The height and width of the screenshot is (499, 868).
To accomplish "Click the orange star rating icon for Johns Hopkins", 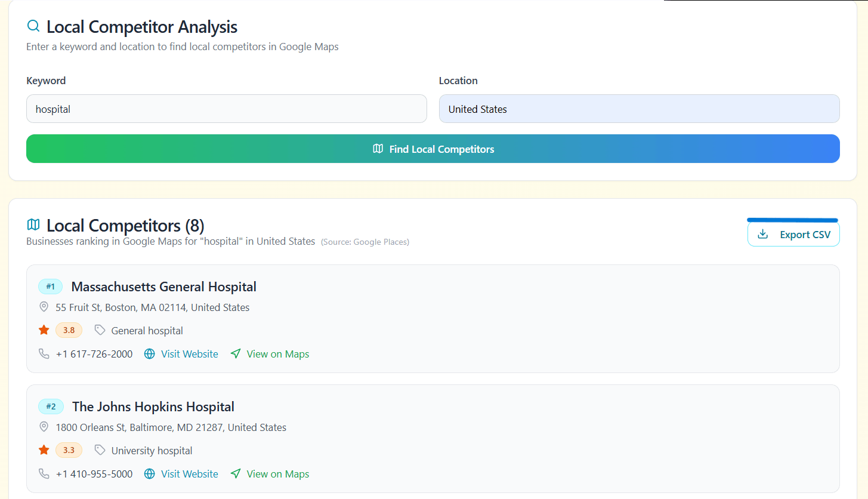I will point(44,450).
